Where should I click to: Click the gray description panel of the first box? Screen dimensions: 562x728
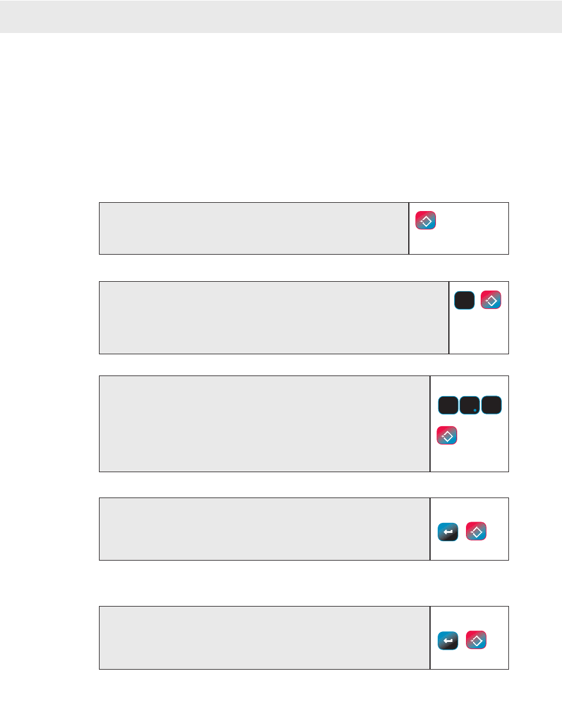[254, 229]
